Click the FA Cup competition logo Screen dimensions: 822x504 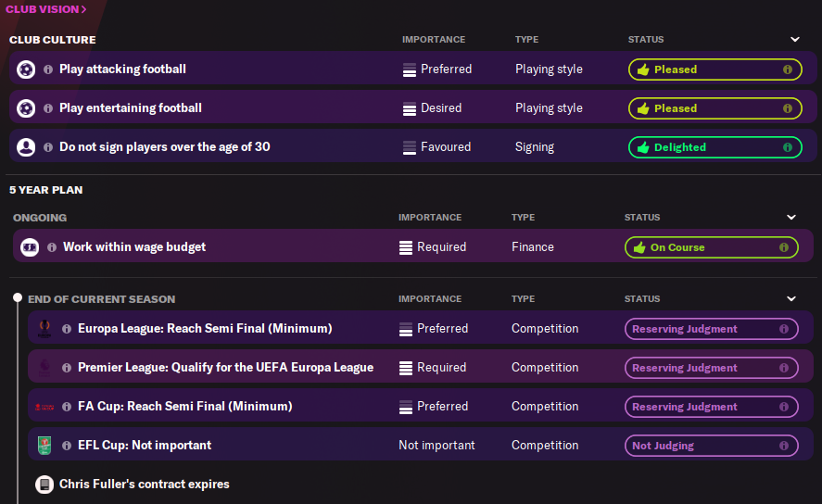pyautogui.click(x=44, y=407)
